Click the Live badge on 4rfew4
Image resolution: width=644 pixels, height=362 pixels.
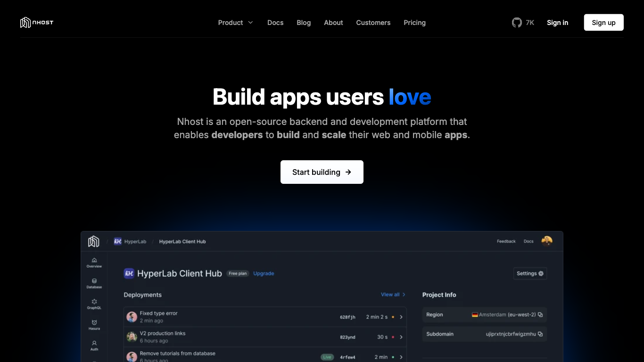point(327,357)
